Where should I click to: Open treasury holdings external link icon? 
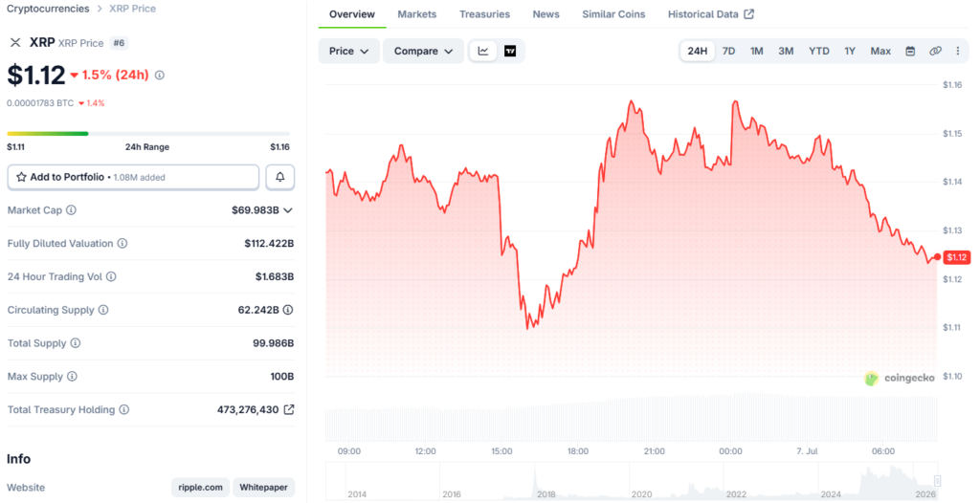point(289,409)
